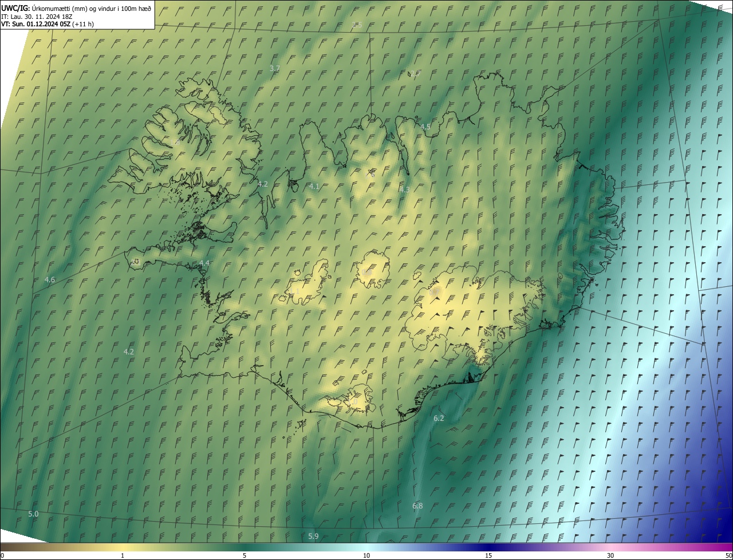Click the 1 tick on the colour scale
Viewport: 733px width, 560px height.
tap(123, 555)
